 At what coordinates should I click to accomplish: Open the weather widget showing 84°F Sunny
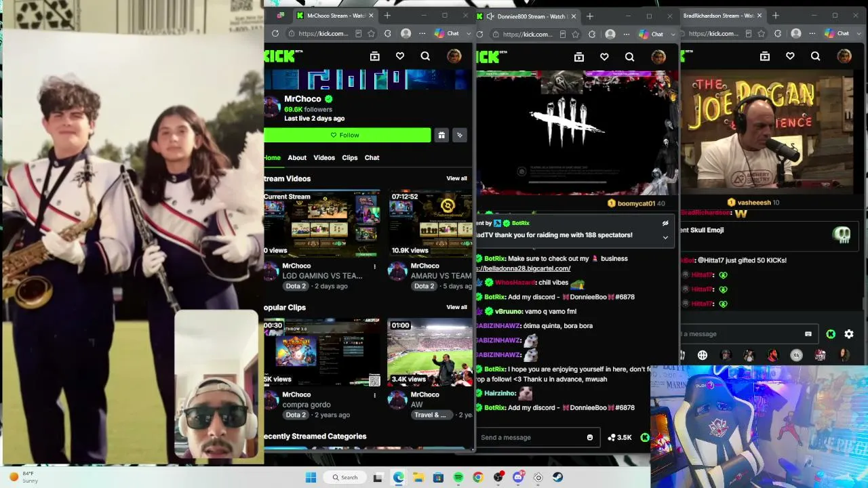(x=22, y=477)
